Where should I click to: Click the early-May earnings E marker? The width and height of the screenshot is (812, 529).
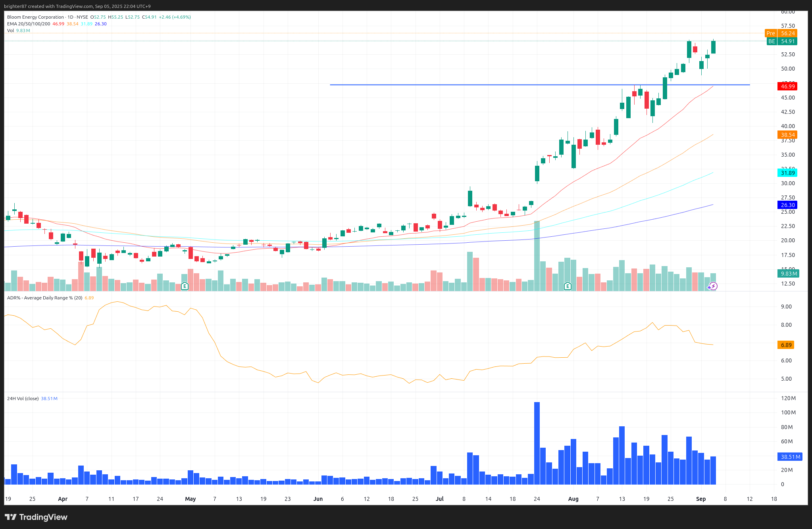(185, 286)
